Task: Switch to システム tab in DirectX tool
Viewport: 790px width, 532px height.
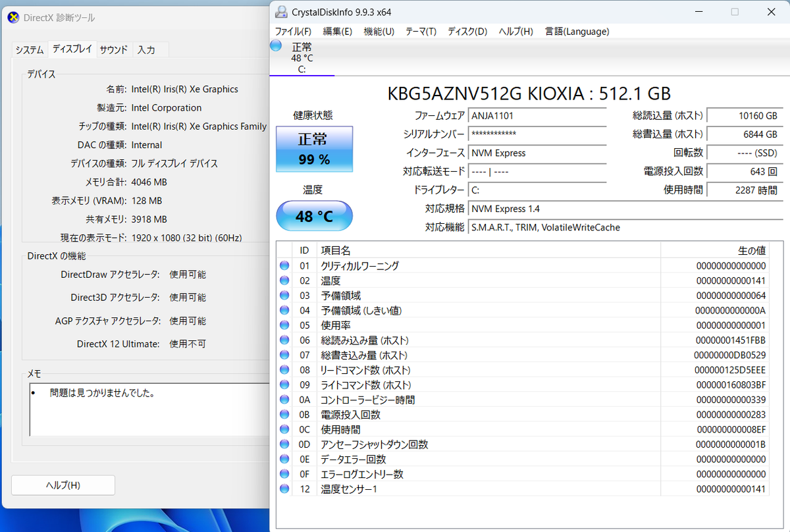Action: pyautogui.click(x=30, y=50)
